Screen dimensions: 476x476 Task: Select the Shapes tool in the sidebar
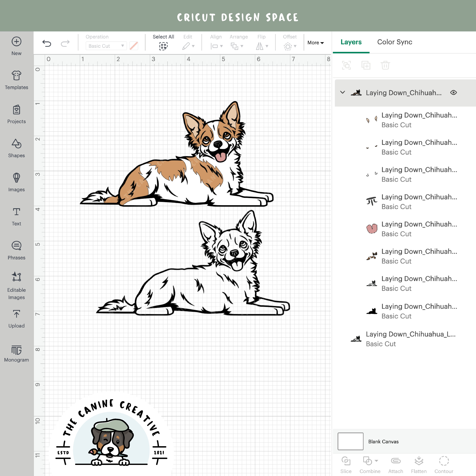tap(16, 148)
